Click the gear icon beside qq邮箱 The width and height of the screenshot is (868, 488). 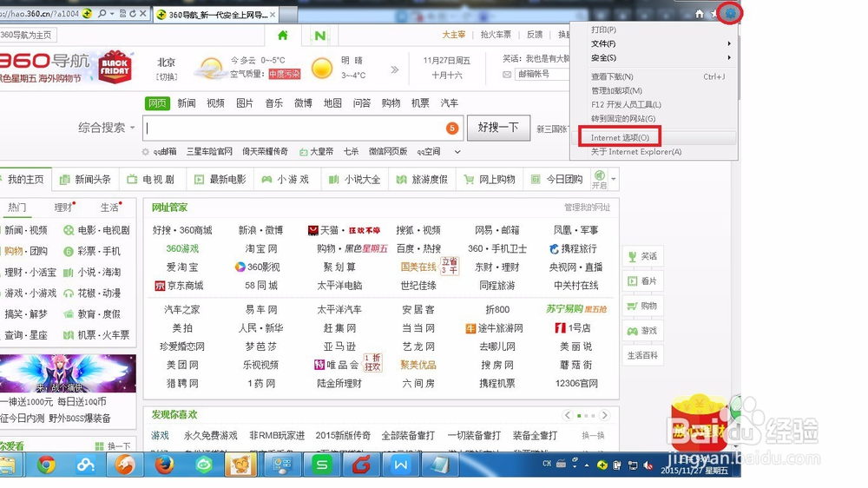click(146, 152)
